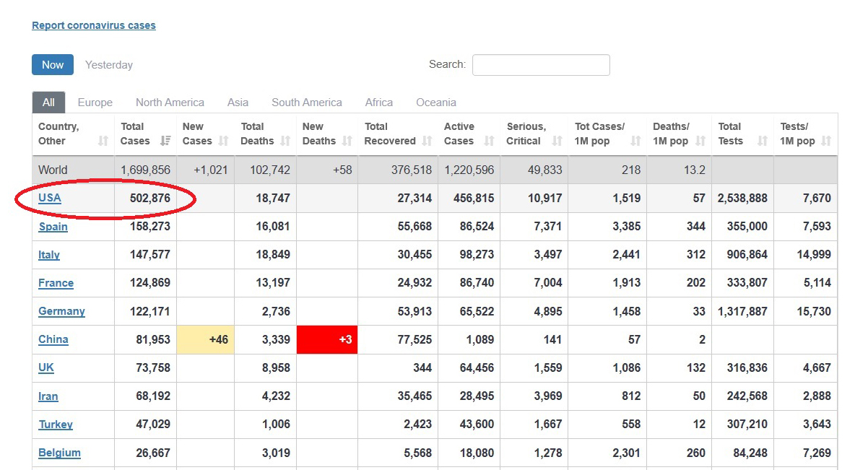868x470 pixels.
Task: Sort by Total Recovered column icon
Action: [x=427, y=141]
